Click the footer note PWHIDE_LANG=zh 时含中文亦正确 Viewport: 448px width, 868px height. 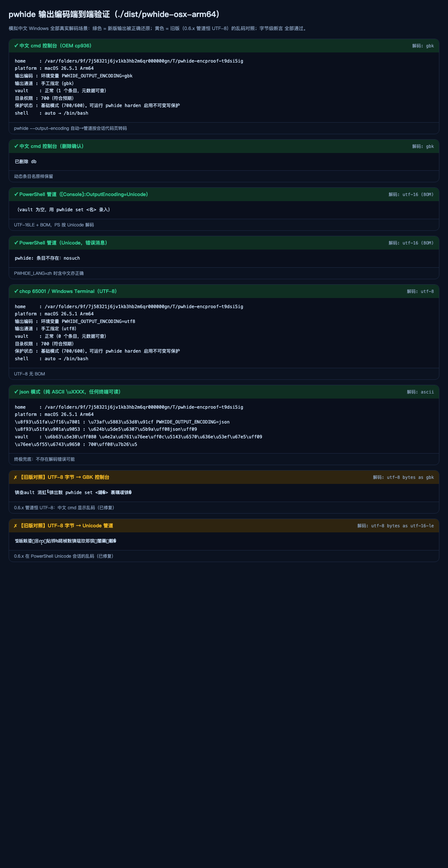(x=49, y=273)
